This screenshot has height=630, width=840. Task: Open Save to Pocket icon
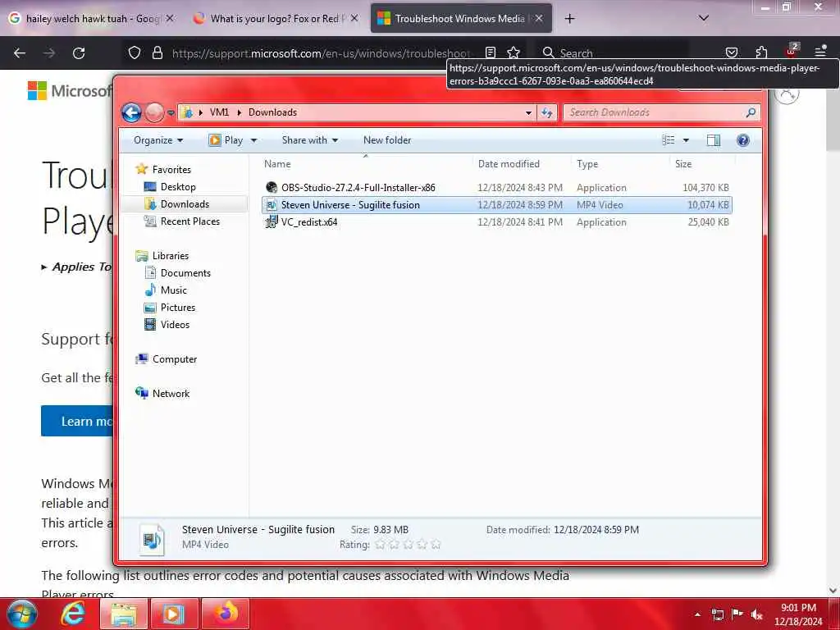click(x=731, y=52)
